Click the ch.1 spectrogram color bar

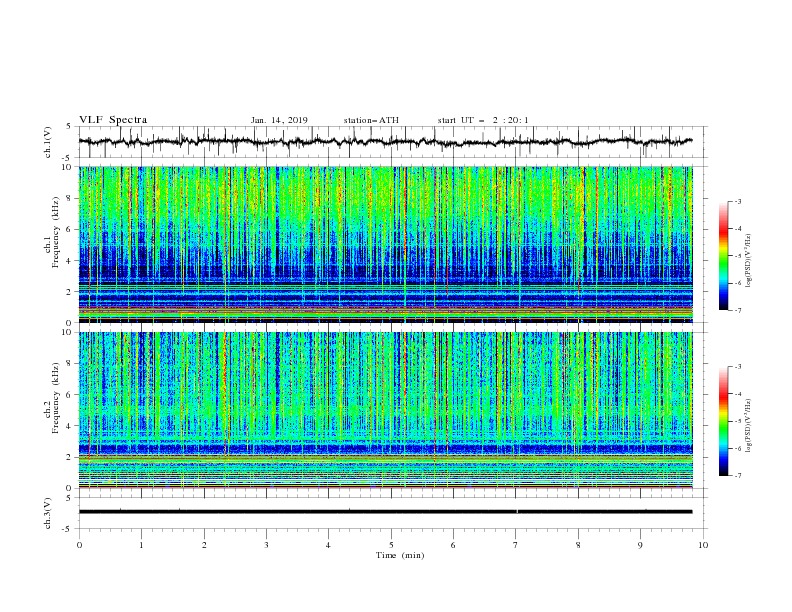(x=723, y=256)
